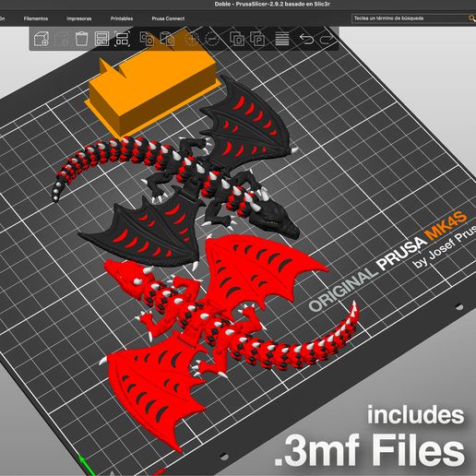The height and width of the screenshot is (476, 476).
Task: Open the Impresoras tab
Action: pos(79,18)
